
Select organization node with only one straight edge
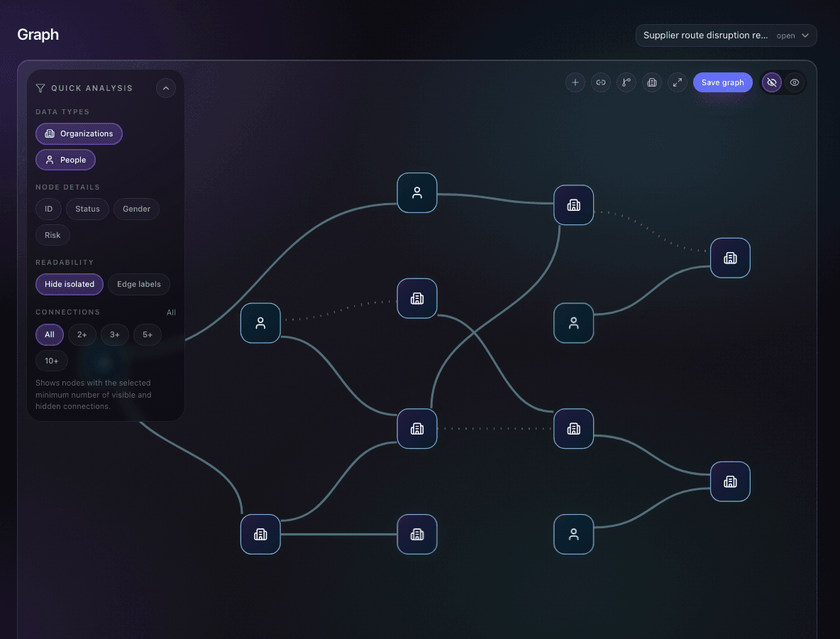click(x=416, y=535)
